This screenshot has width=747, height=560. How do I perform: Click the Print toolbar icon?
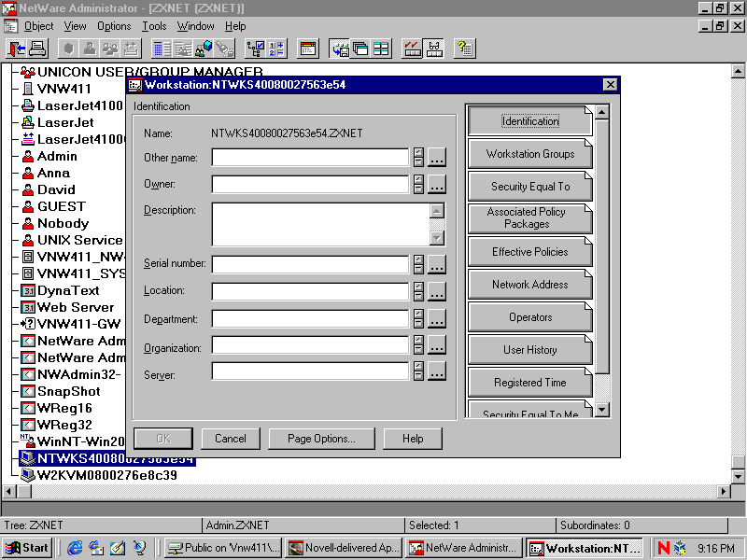coord(37,49)
